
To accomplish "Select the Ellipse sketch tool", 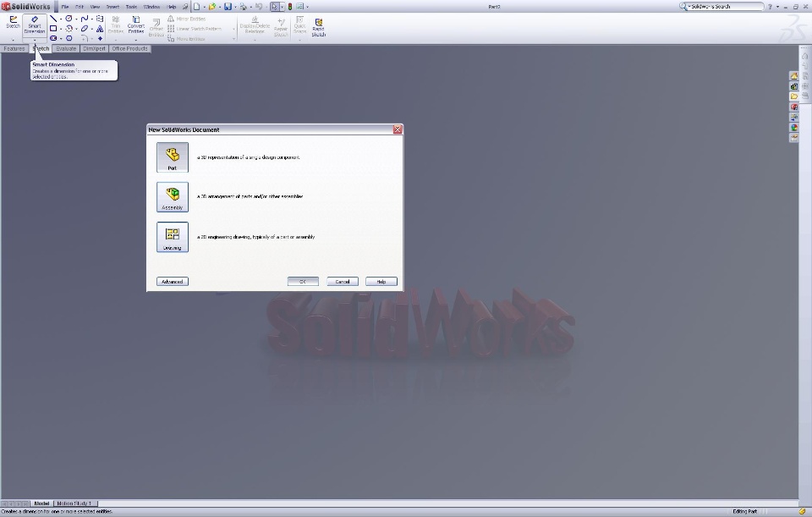I will [x=85, y=29].
